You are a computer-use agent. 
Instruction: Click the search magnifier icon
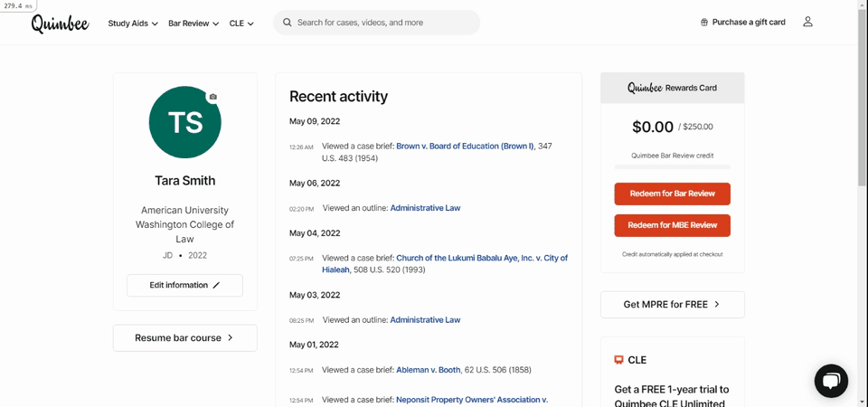point(287,23)
